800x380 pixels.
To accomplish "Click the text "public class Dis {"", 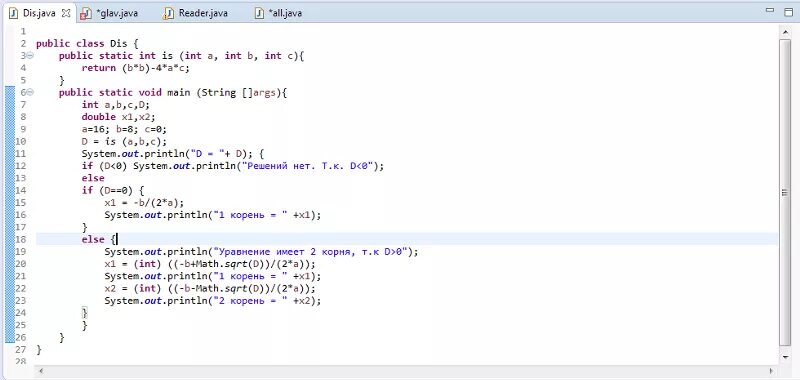I will [x=87, y=43].
